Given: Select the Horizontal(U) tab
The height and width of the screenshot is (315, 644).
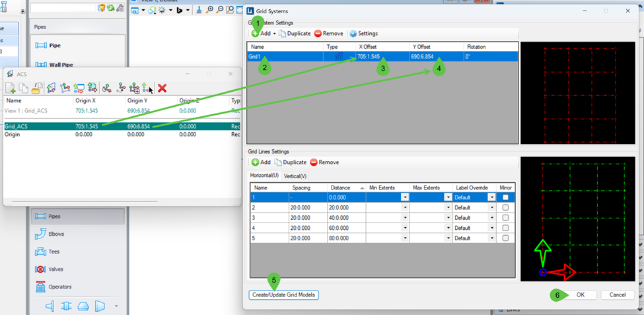Looking at the screenshot, I should [264, 176].
